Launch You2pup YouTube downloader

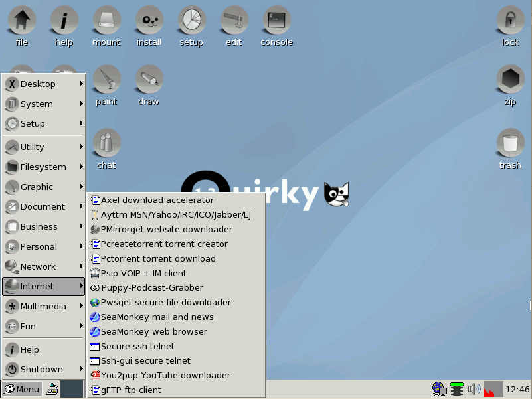click(176, 375)
